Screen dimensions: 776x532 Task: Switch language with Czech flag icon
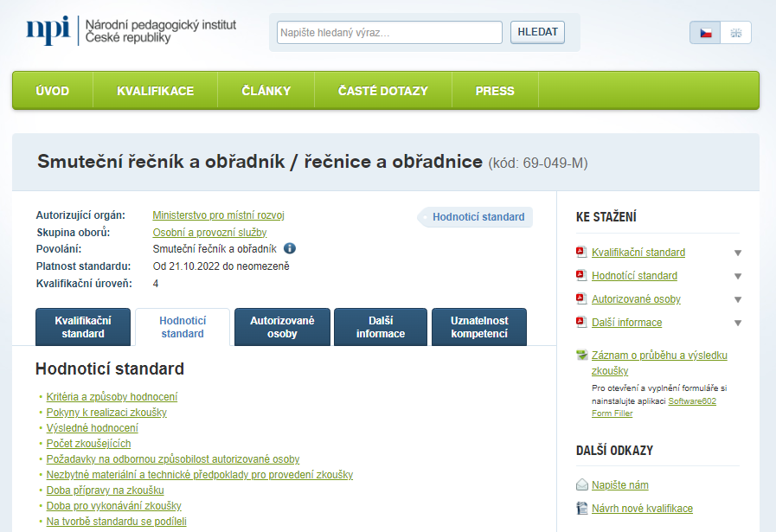coord(705,33)
